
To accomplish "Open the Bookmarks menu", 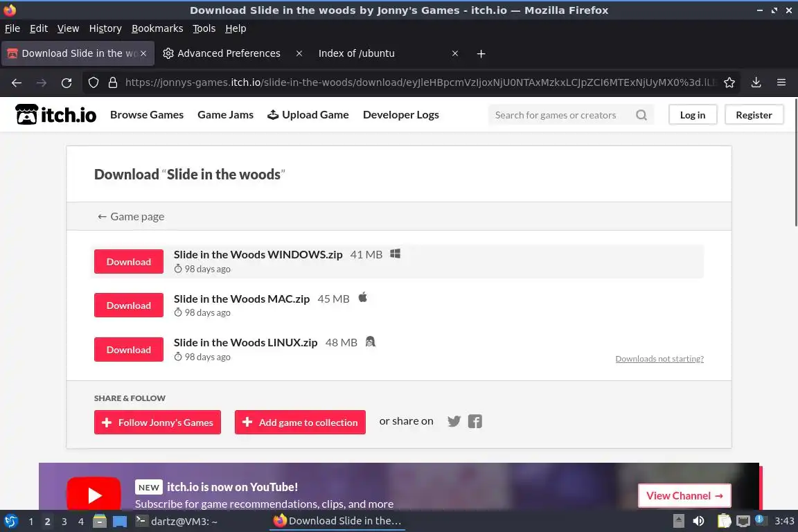I will pos(157,28).
